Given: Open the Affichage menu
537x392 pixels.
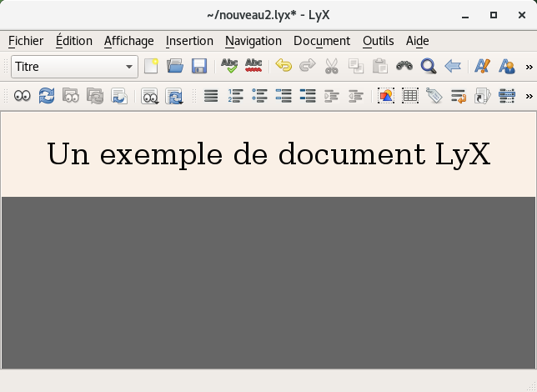Looking at the screenshot, I should click(x=128, y=41).
